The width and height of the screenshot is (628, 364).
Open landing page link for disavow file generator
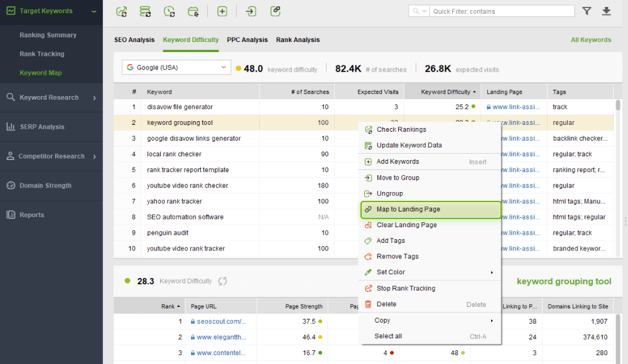[x=516, y=107]
